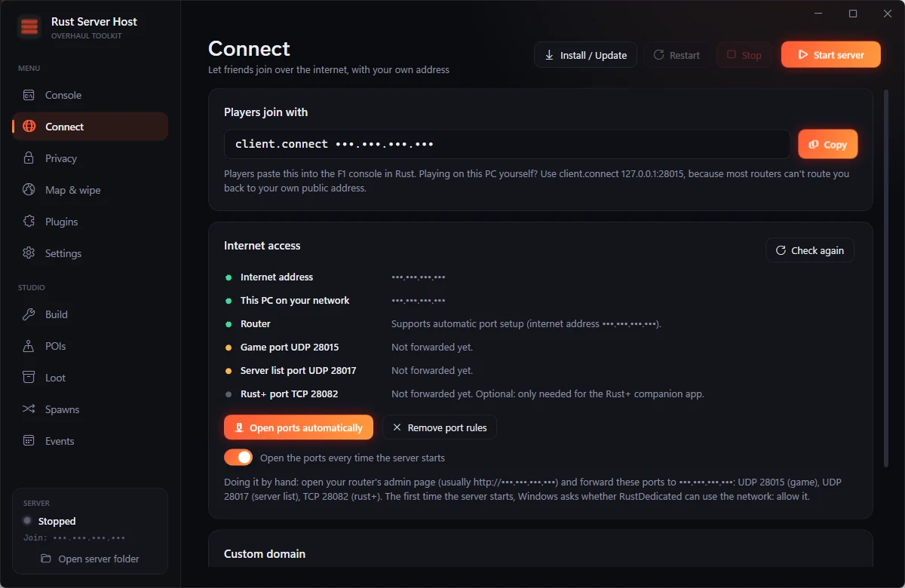Click the Stop server button
Viewport: 905px width, 588px height.
tap(744, 55)
